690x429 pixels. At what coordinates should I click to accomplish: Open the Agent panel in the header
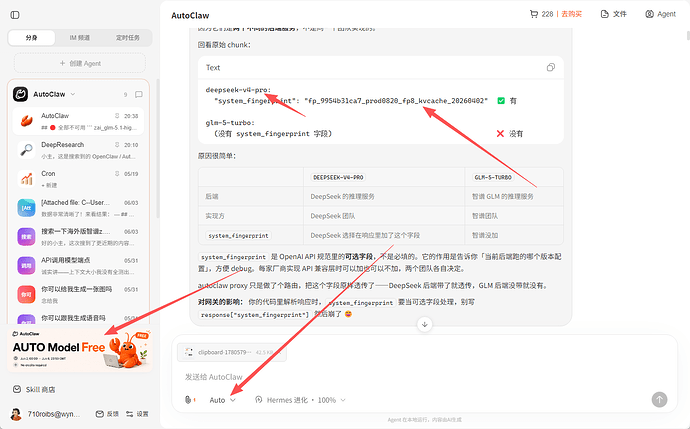click(x=660, y=14)
